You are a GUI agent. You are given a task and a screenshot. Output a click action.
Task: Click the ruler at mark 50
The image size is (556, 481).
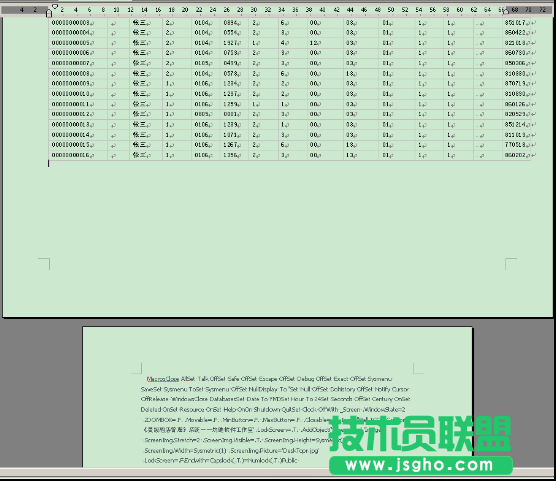click(x=391, y=10)
